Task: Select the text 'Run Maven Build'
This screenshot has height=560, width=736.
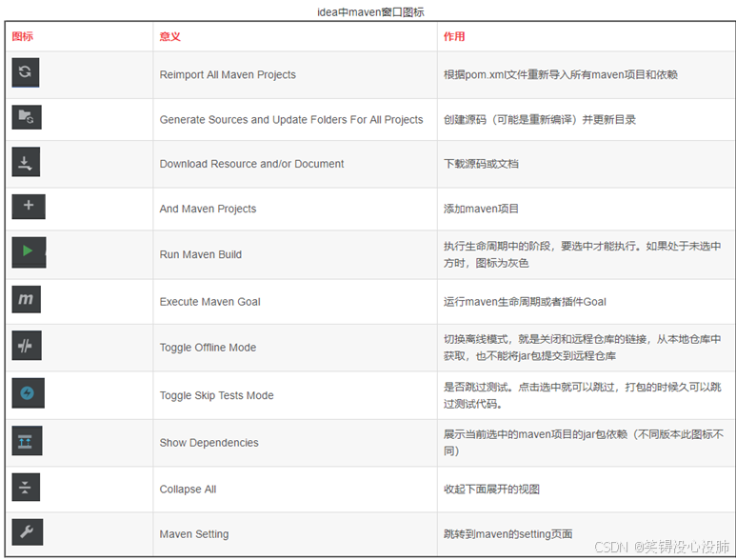Action: pyautogui.click(x=201, y=254)
